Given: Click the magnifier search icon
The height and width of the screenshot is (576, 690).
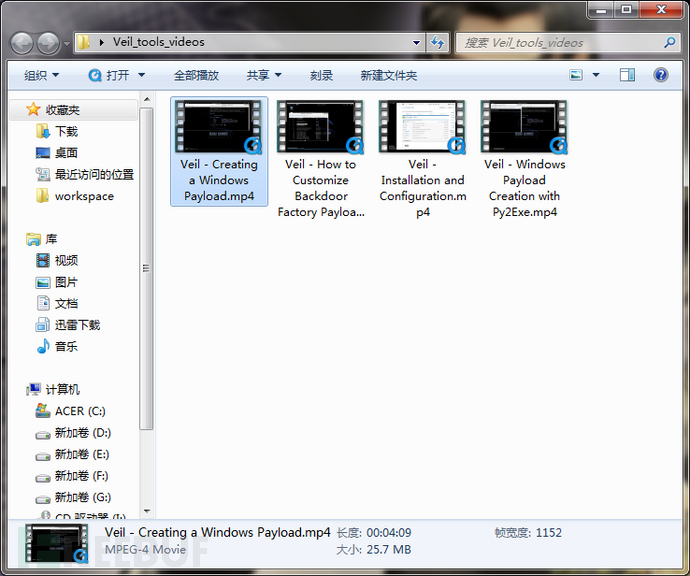Looking at the screenshot, I should (669, 42).
